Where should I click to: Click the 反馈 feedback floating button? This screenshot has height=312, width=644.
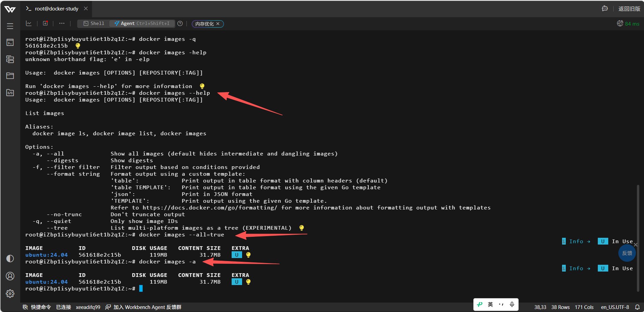627,253
